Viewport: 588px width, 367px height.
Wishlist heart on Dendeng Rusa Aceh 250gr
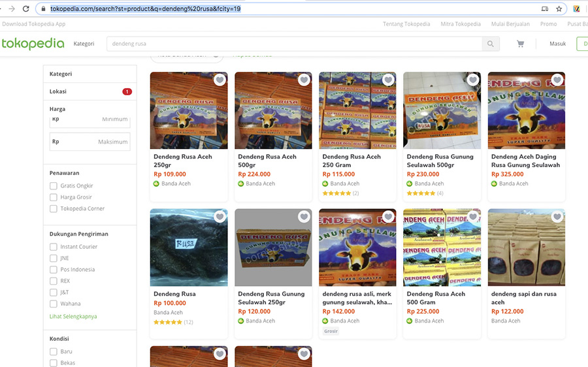(x=220, y=80)
